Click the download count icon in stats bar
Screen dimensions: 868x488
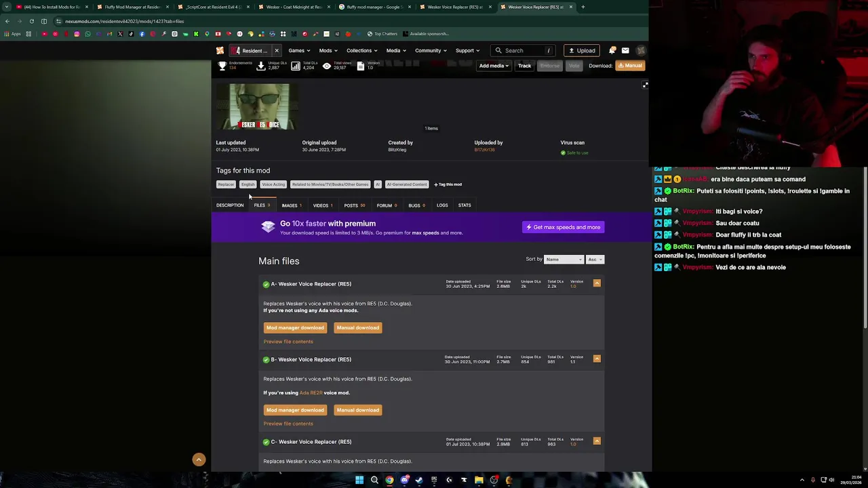[x=261, y=66]
